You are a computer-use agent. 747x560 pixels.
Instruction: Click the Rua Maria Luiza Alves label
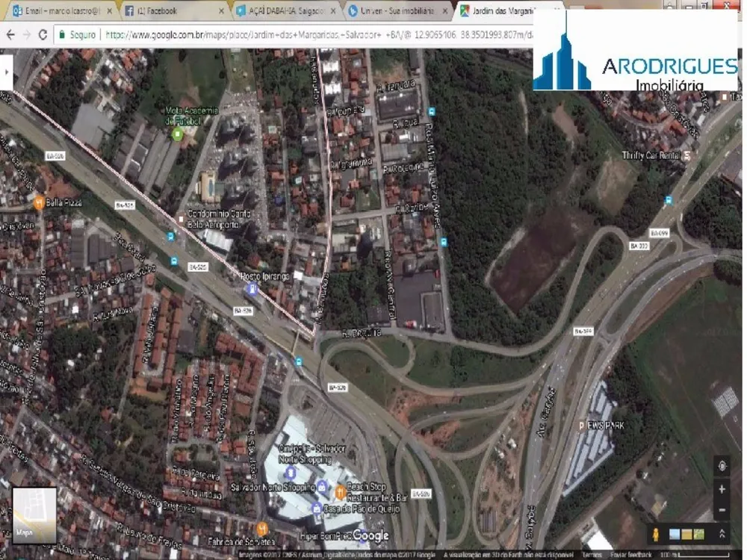click(x=433, y=175)
